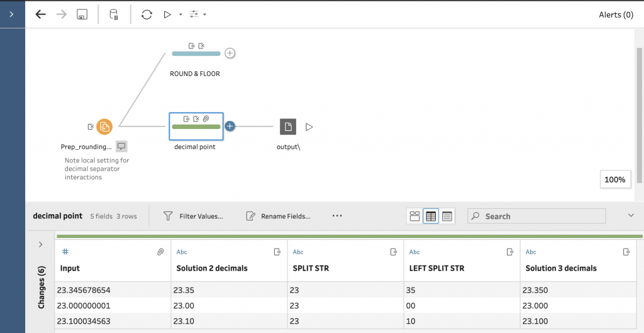Click the back arrow in toolbar
Viewport: 644px width, 333px height.
tap(41, 14)
